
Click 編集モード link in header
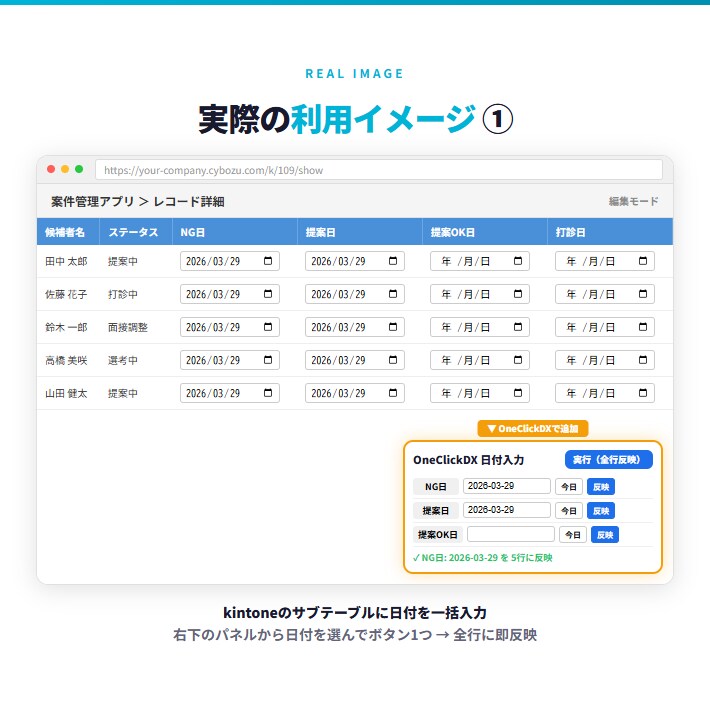(633, 201)
